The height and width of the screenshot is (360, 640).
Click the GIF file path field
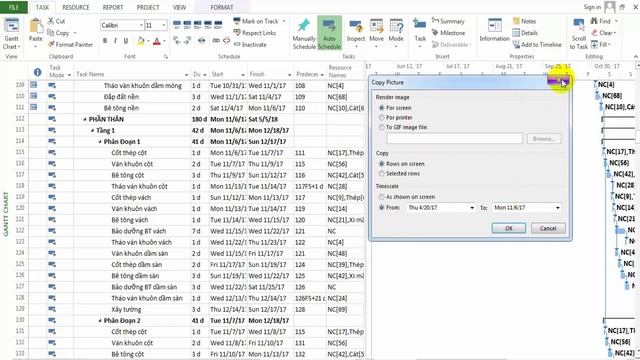pos(454,139)
